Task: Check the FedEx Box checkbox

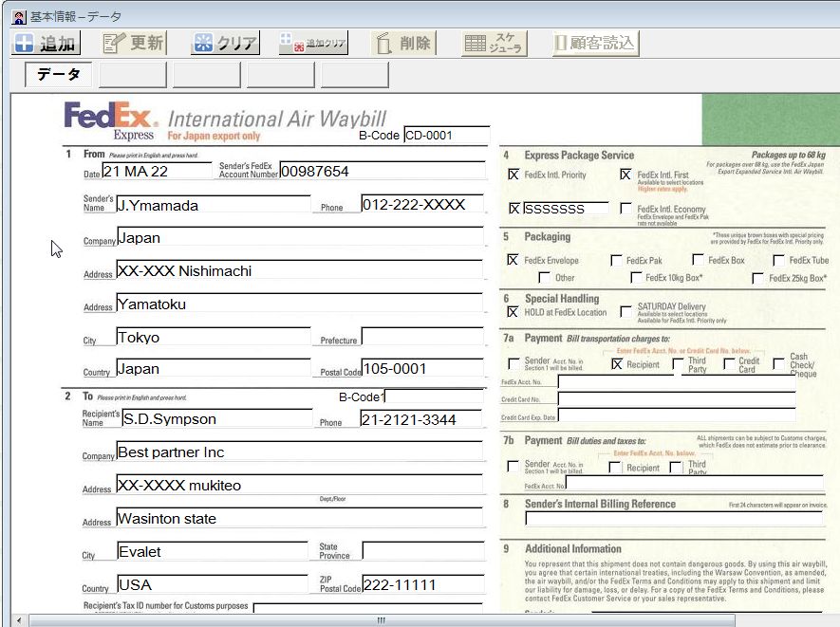Action: tap(698, 260)
